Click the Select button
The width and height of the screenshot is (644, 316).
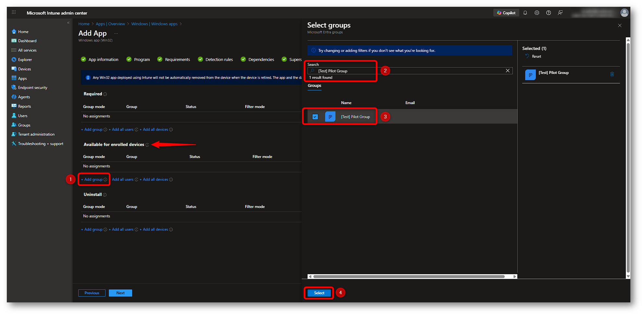click(319, 293)
